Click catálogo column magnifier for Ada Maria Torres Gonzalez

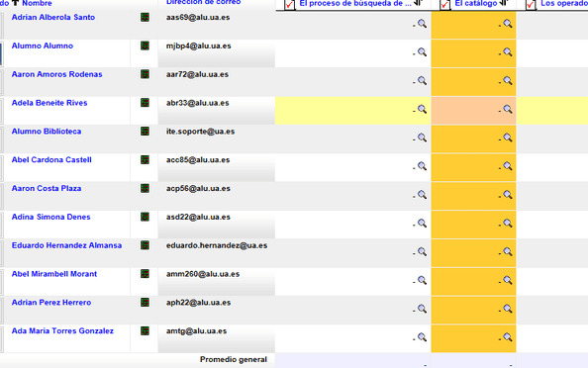point(508,337)
